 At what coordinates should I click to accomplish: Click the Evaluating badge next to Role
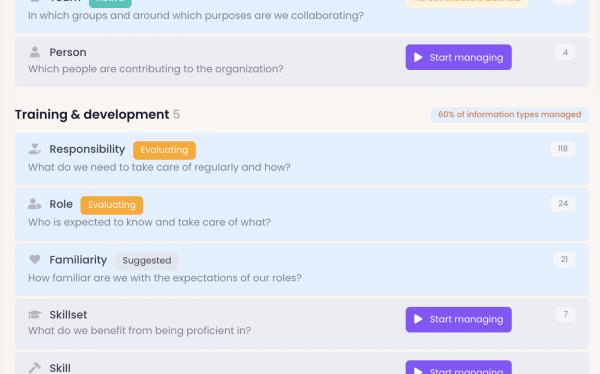click(112, 205)
